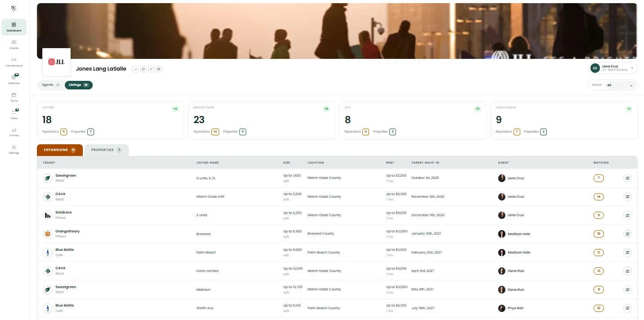
Task: Open the Dashboard in the sidebar
Action: pos(14,27)
